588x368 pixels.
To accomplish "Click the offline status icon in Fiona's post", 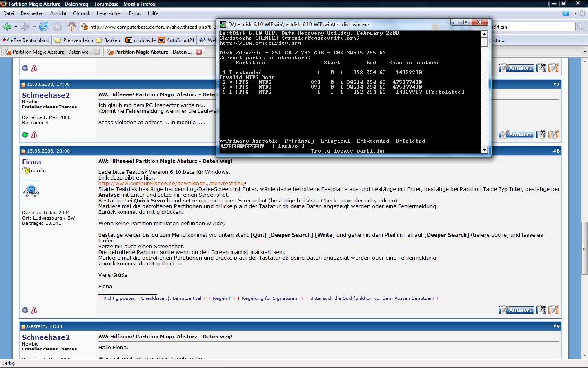I will [25, 310].
